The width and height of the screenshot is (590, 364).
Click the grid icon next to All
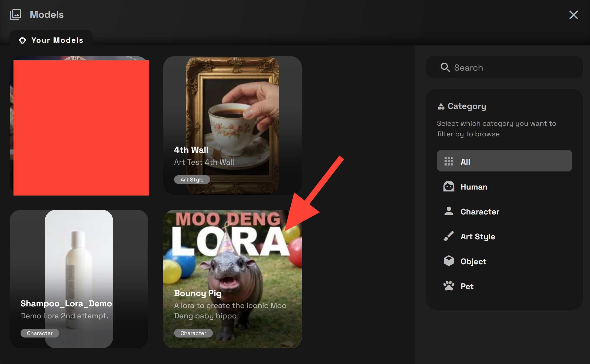click(449, 161)
